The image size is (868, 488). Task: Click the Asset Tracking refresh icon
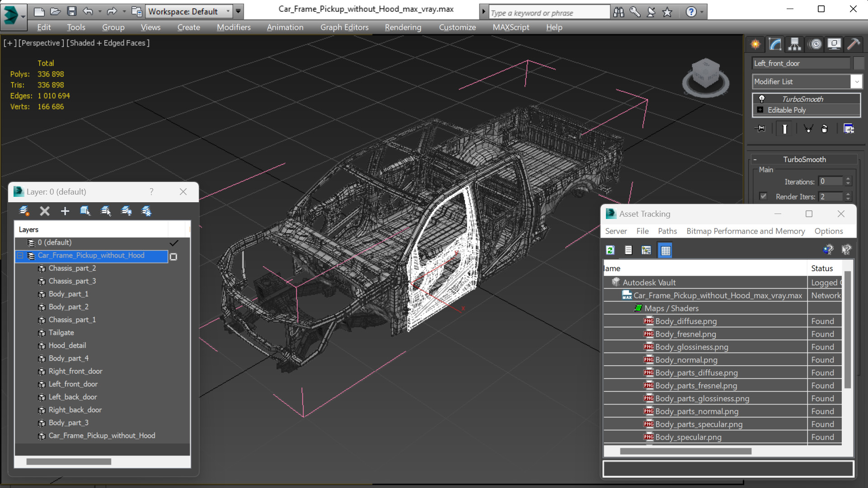click(610, 250)
